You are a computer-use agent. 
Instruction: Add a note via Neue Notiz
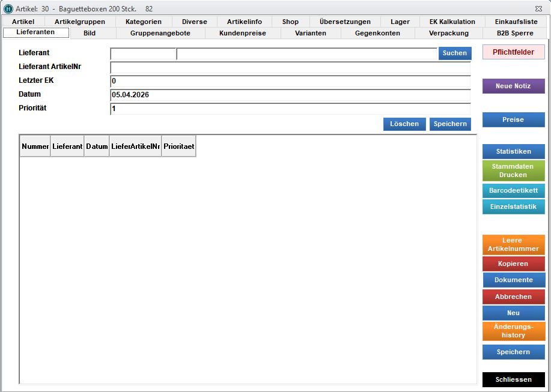click(x=513, y=86)
